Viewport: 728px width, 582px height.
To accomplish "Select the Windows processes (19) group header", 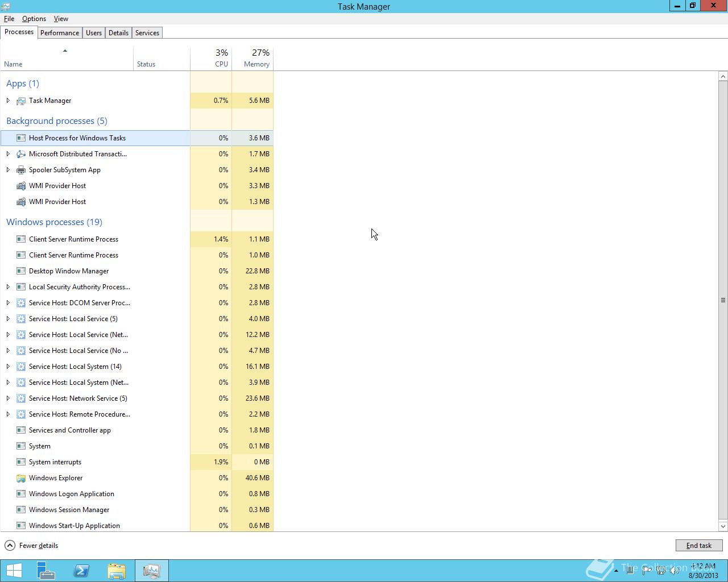I will pos(54,222).
